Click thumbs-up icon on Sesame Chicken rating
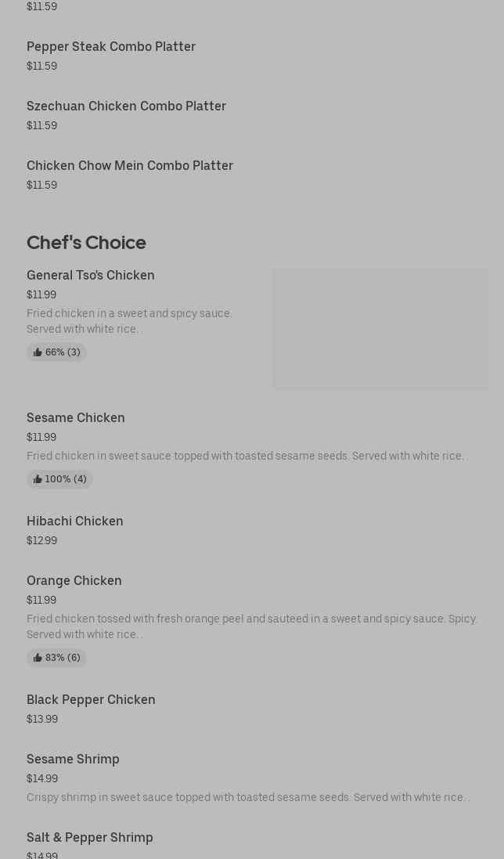This screenshot has height=859, width=504. click(x=38, y=479)
